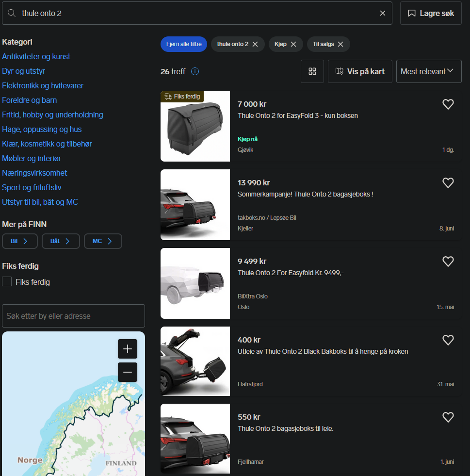The image size is (470, 476).
Task: Favorite the 13 990 kr Sommerkampanje listing
Action: pyautogui.click(x=448, y=183)
